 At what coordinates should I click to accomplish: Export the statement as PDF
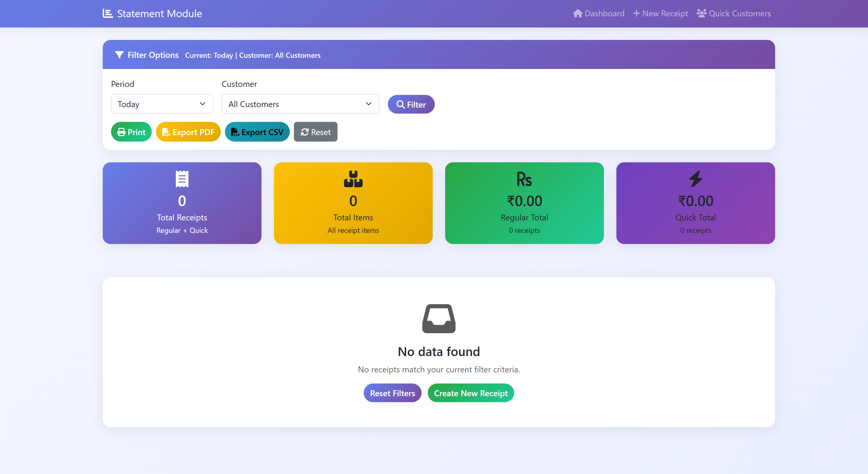188,132
